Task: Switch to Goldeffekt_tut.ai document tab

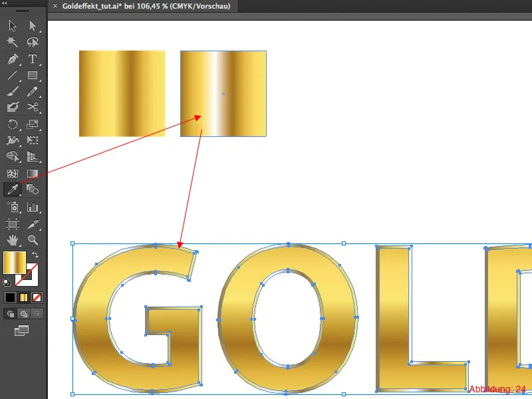Action: click(x=146, y=6)
